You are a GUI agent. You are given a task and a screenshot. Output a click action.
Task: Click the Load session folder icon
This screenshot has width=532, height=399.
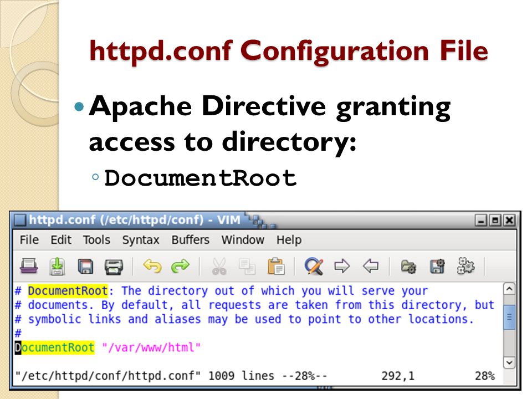(x=408, y=267)
